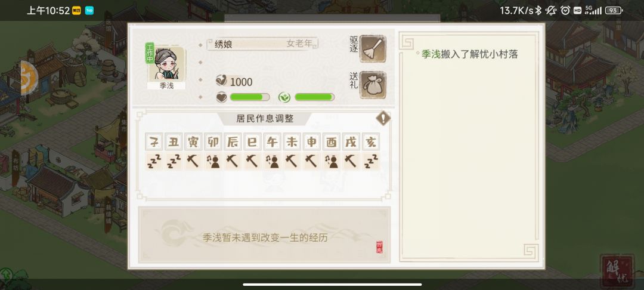
Task: Tap the 季浅暂未遇到改变一生的经历 panel
Action: (x=264, y=235)
